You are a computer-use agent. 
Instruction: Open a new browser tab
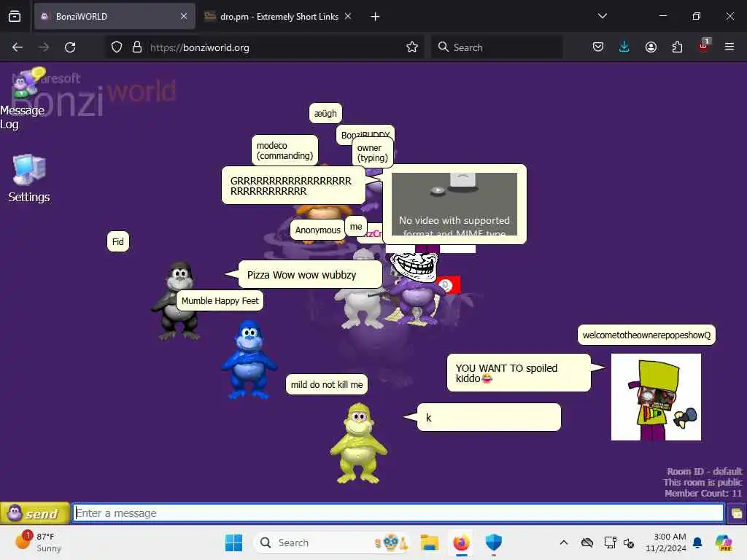click(375, 17)
